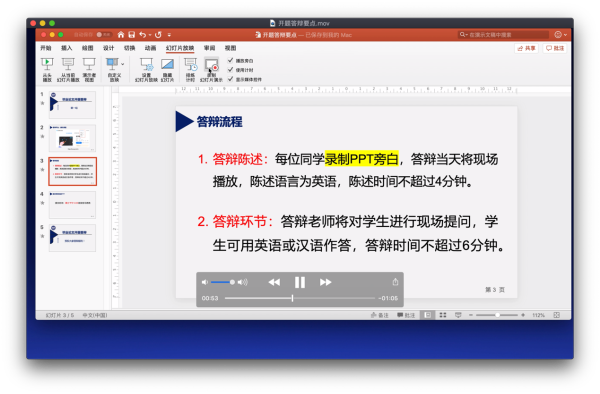600x394 pixels.
Task: Pause the video with pause button
Action: click(x=300, y=282)
